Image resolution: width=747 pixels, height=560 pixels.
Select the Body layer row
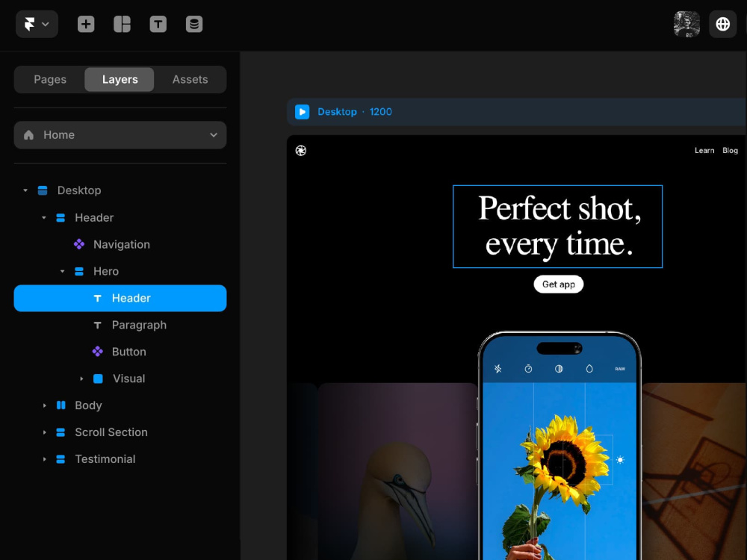120,405
